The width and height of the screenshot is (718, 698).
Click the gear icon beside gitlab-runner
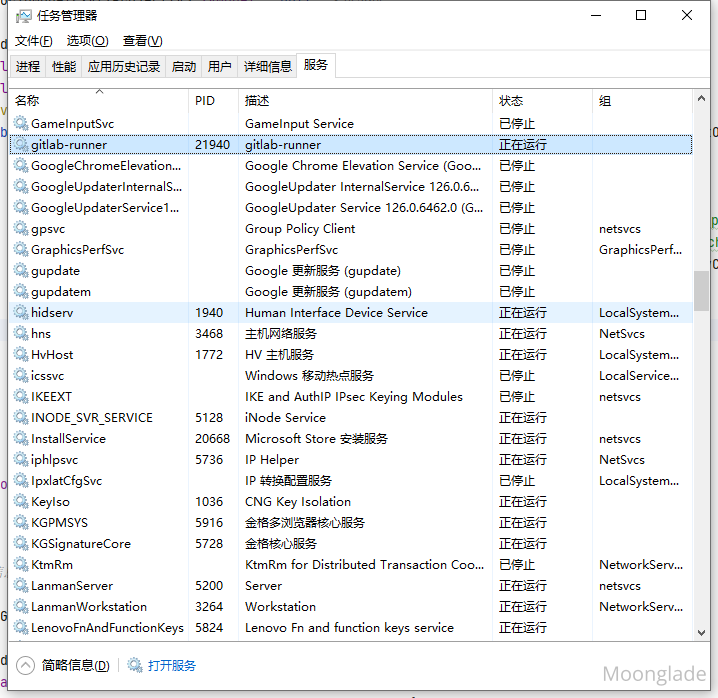click(x=21, y=145)
